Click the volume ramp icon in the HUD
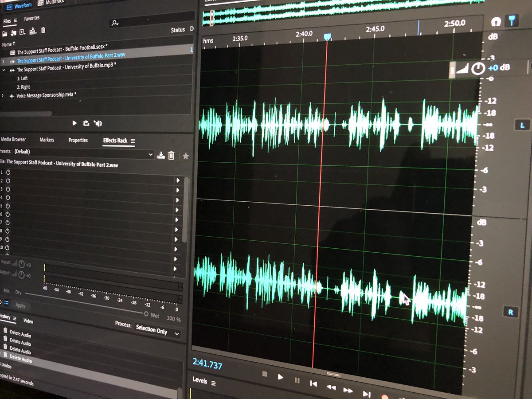Screen dimensions: 532x399 click(462, 69)
